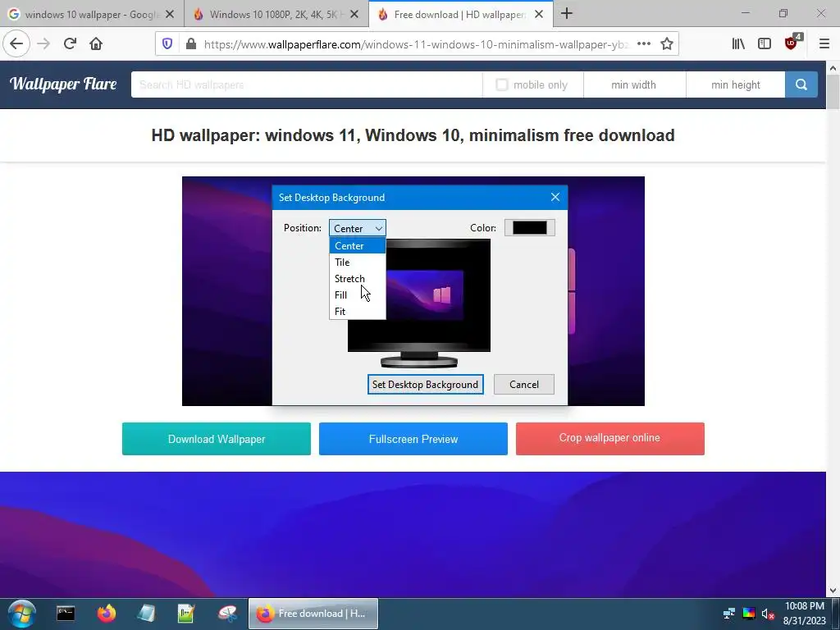Show site security padlock info
840x630 pixels.
pos(190,44)
